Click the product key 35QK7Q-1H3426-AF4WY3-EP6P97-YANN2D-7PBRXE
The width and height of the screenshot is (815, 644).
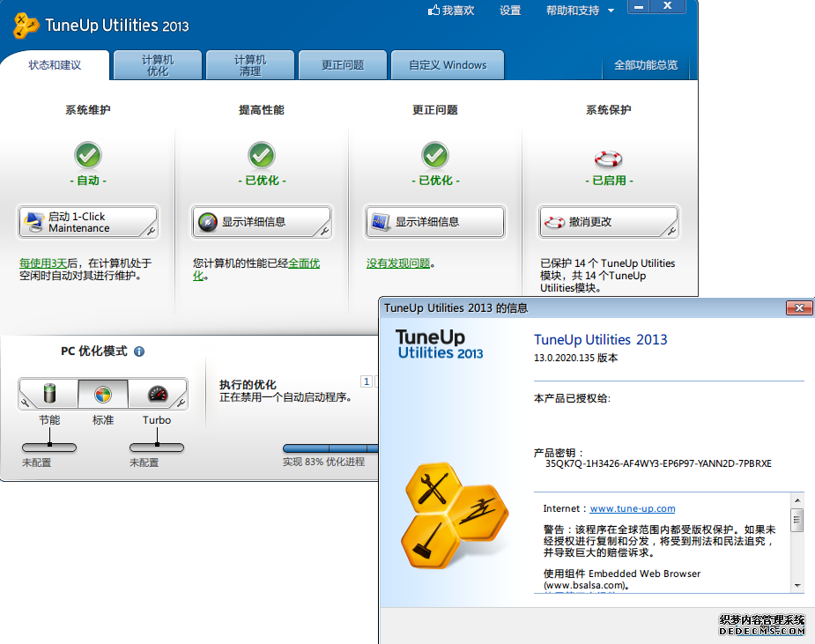click(658, 463)
